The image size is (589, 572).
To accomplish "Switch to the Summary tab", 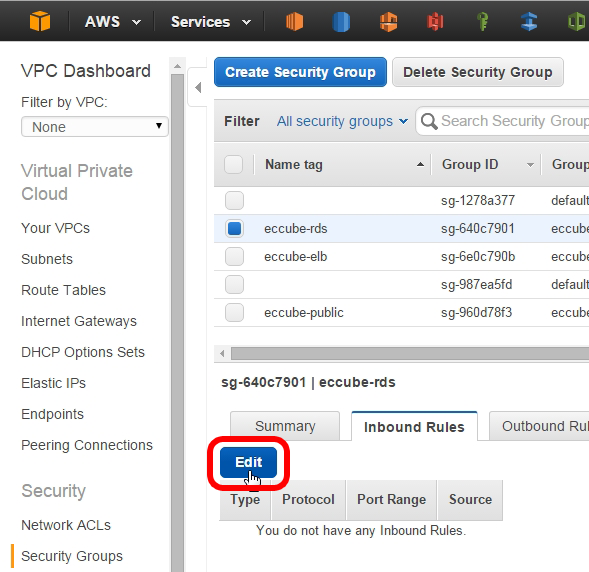I will (285, 426).
